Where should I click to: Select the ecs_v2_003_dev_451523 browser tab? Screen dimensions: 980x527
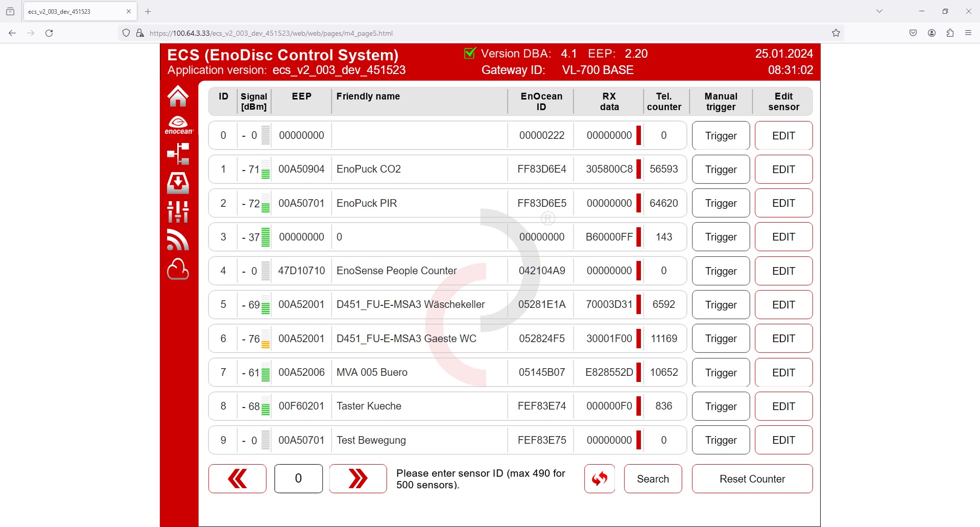click(74, 11)
